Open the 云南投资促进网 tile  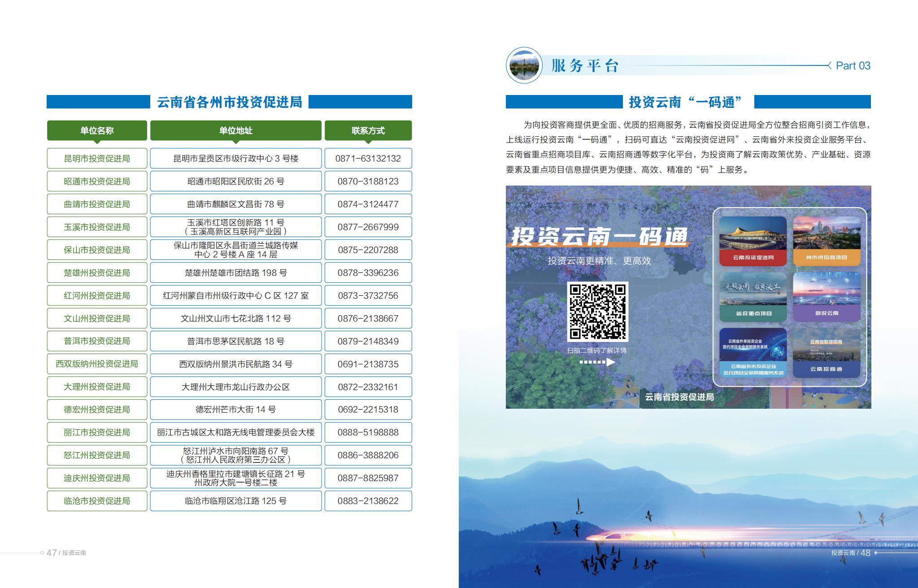pyautogui.click(x=753, y=241)
